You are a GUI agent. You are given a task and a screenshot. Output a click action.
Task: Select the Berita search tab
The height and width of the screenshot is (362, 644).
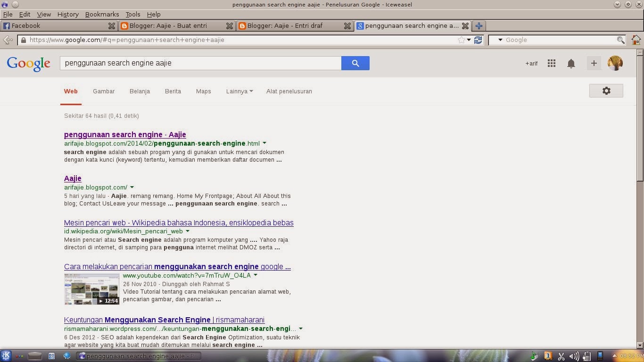(x=173, y=91)
